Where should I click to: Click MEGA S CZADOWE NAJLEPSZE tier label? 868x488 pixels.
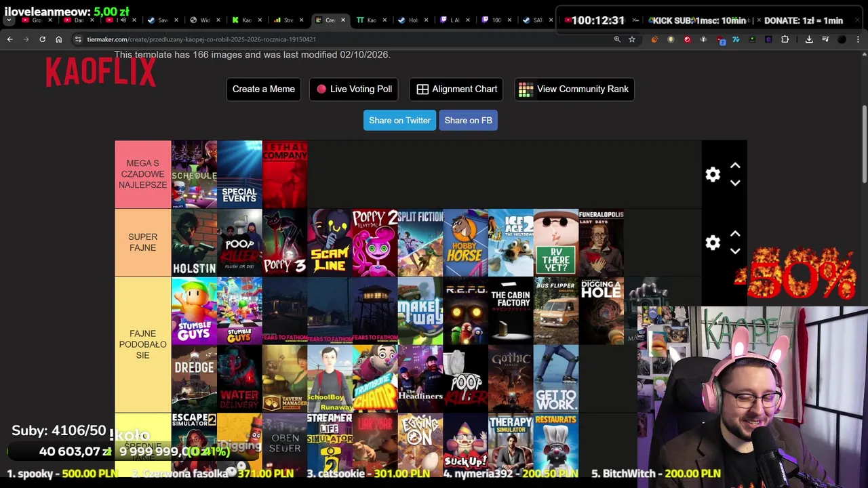[142, 174]
